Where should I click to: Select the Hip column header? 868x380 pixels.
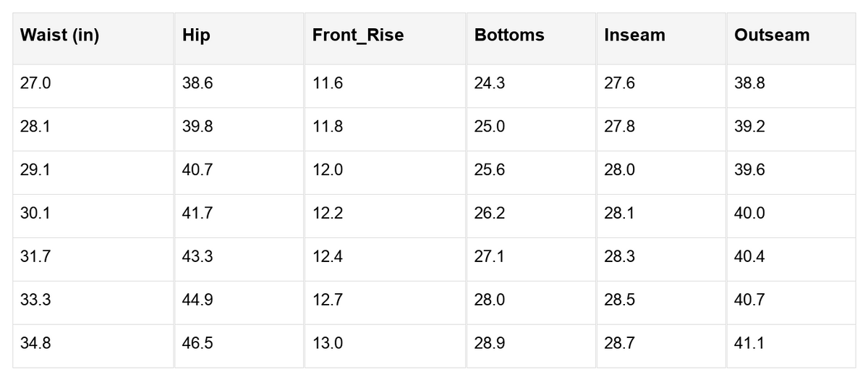(x=239, y=38)
